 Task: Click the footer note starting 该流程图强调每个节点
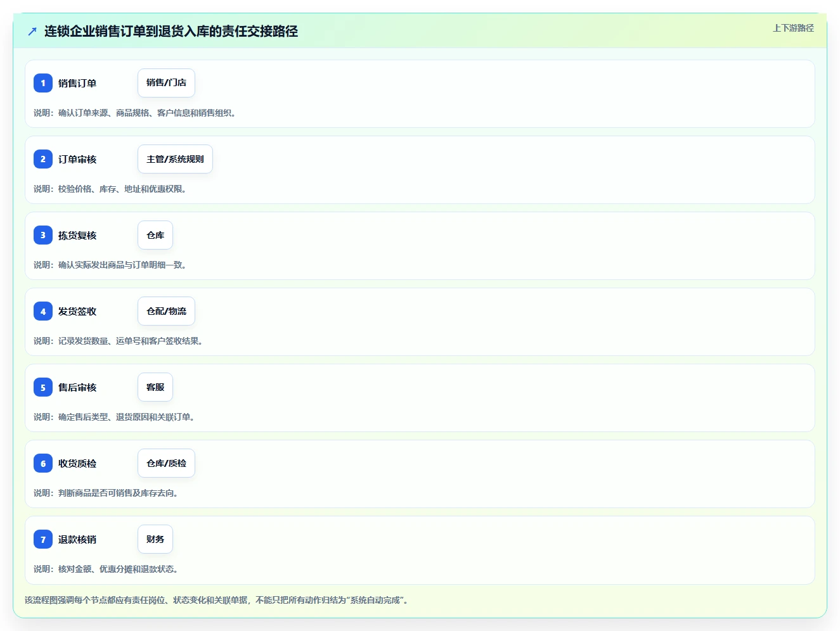tap(217, 600)
